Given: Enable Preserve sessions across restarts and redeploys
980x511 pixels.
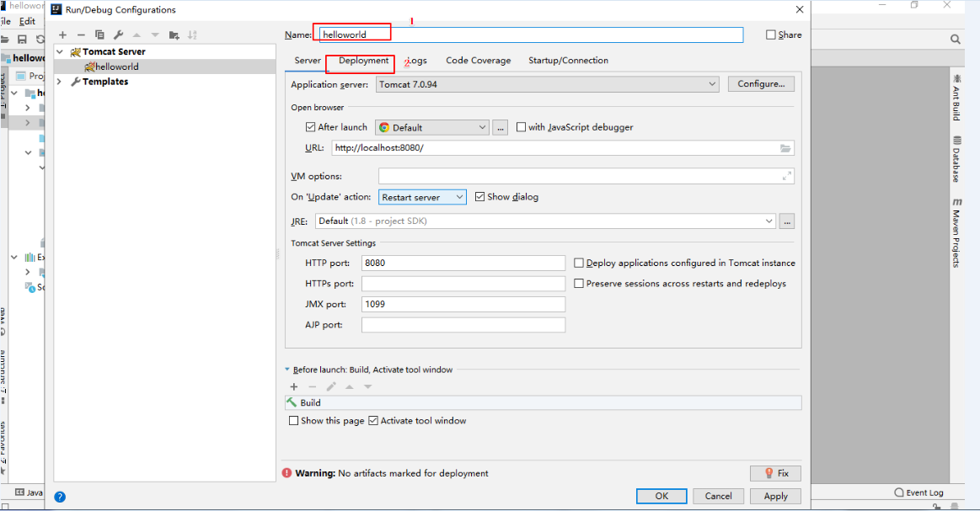Looking at the screenshot, I should (x=579, y=284).
